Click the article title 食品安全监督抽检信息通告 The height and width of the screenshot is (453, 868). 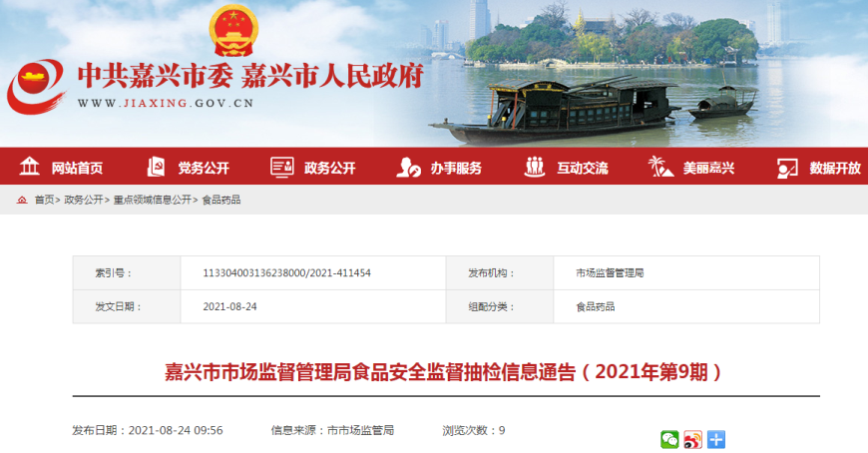pyautogui.click(x=444, y=372)
